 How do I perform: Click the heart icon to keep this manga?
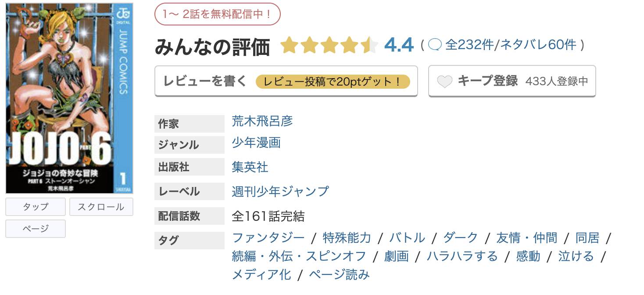tap(446, 81)
